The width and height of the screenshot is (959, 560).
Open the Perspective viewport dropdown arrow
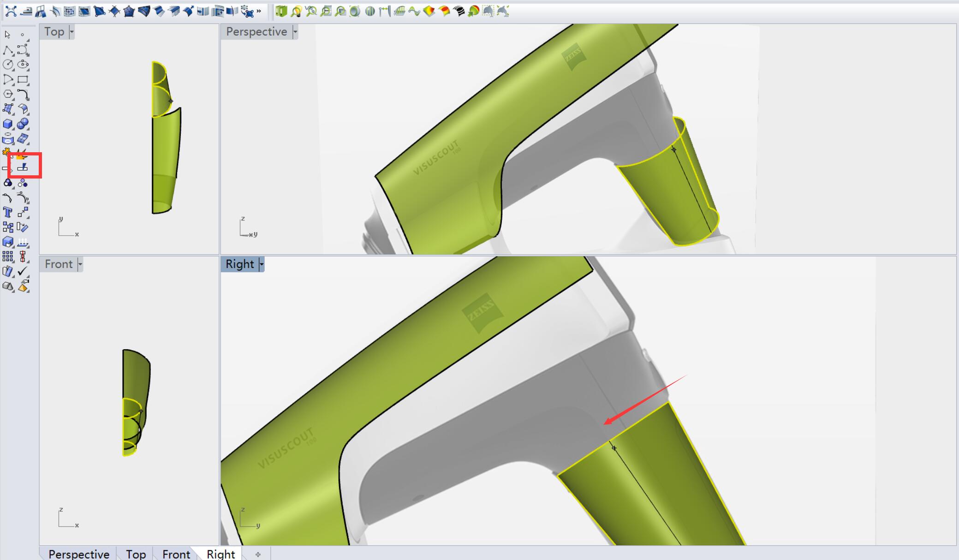tap(295, 32)
